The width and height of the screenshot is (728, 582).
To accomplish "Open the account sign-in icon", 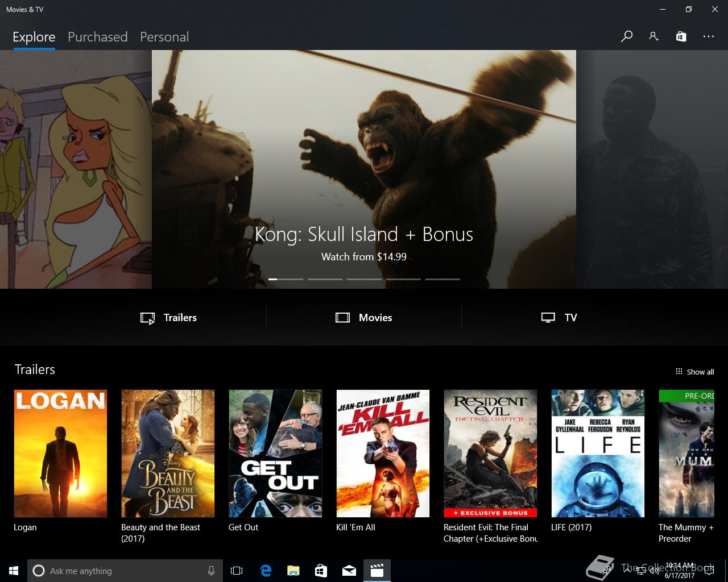I will [x=654, y=36].
